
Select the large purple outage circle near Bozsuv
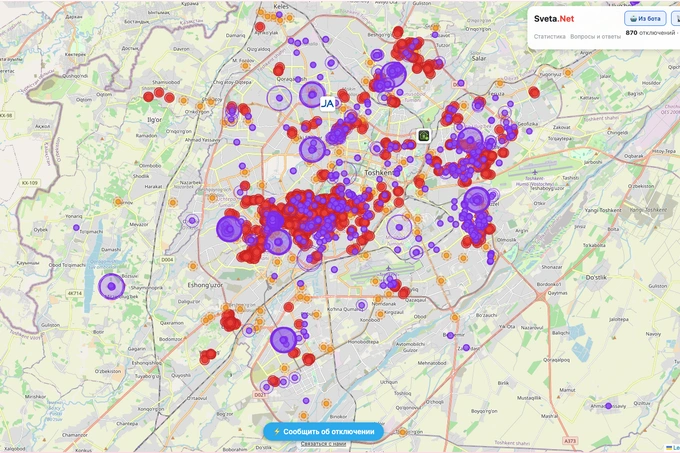[x=111, y=287]
